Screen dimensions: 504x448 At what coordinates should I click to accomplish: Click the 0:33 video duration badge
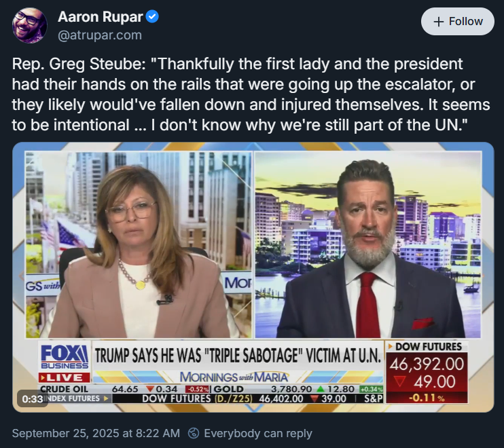(33, 398)
